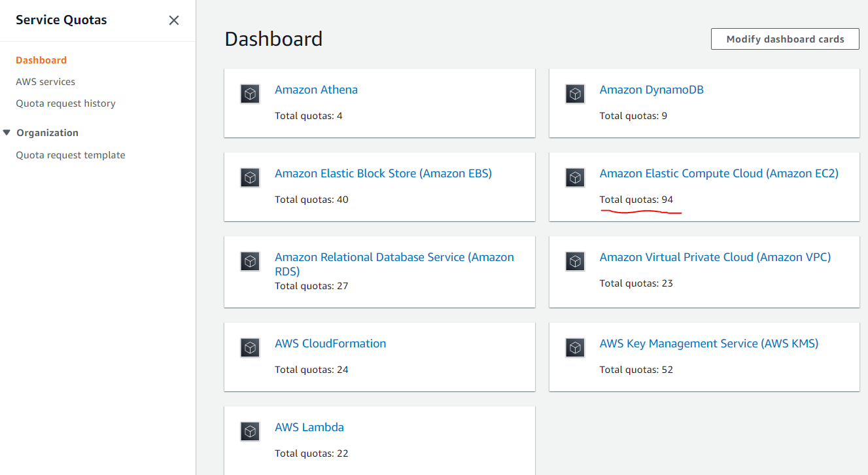Open Amazon Elastic Block Store link
Screen dimensions: 868x475
[383, 173]
